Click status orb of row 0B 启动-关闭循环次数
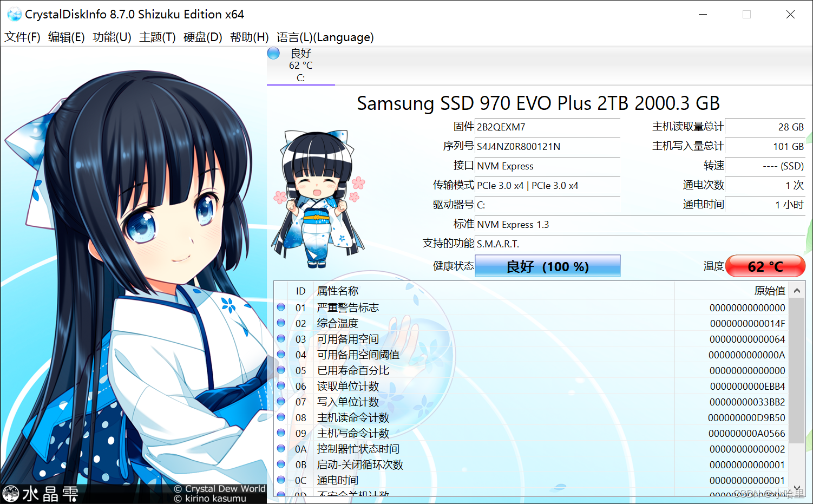The image size is (813, 504). (x=281, y=464)
